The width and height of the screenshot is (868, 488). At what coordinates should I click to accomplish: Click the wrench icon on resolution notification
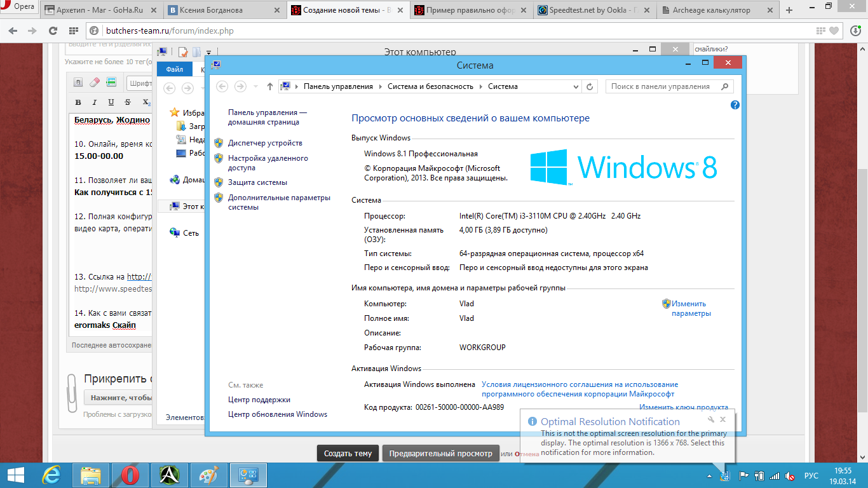point(711,419)
